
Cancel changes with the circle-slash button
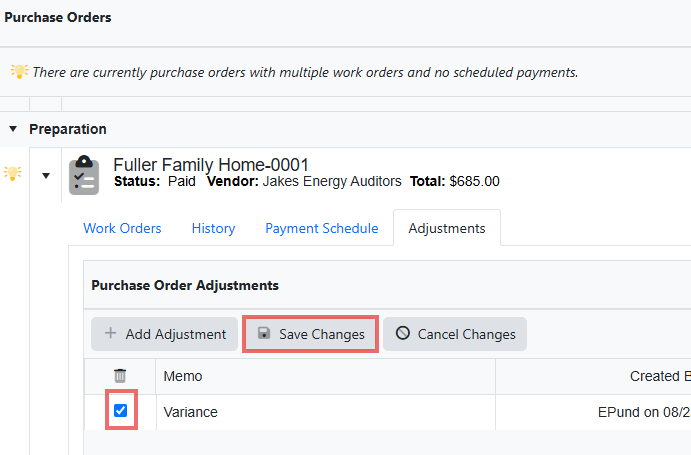[455, 334]
